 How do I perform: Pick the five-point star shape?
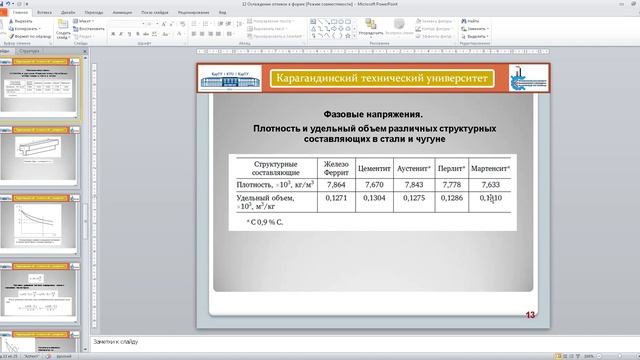click(348, 36)
